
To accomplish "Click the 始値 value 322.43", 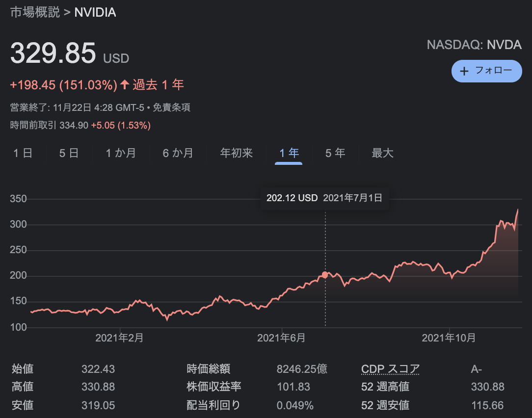I will coord(98,369).
